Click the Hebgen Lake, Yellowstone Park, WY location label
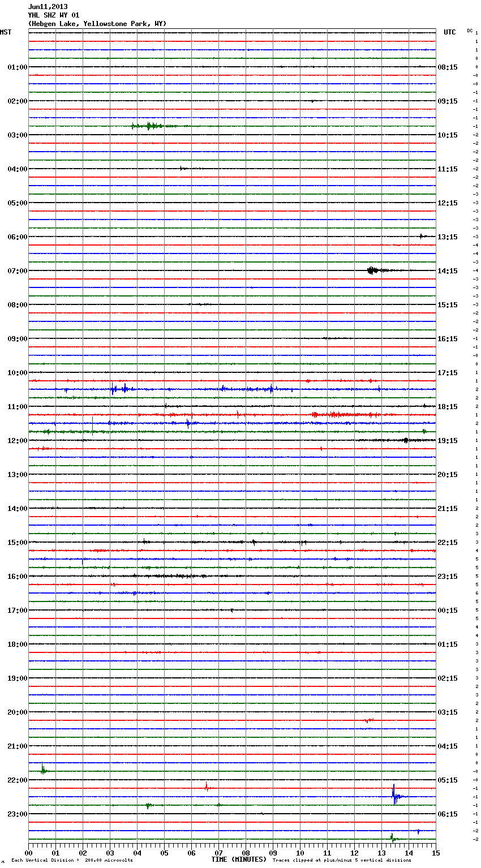The height and width of the screenshot is (868, 481). pos(97,24)
